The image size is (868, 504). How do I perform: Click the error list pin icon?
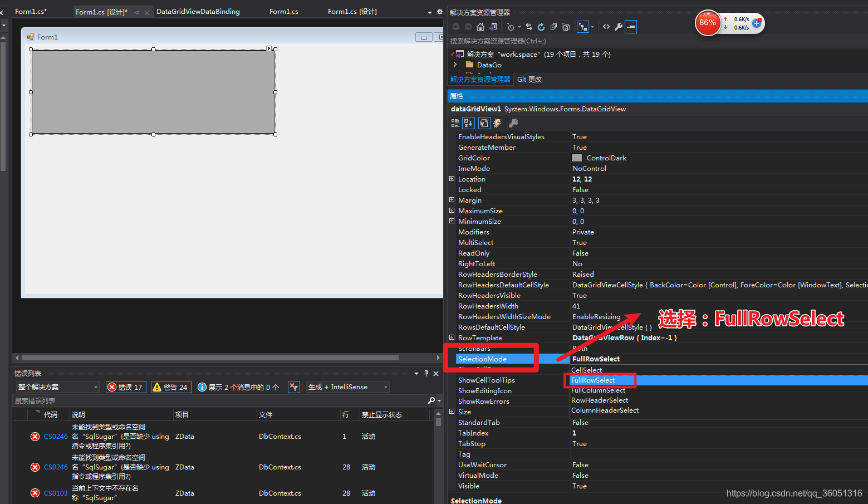426,373
